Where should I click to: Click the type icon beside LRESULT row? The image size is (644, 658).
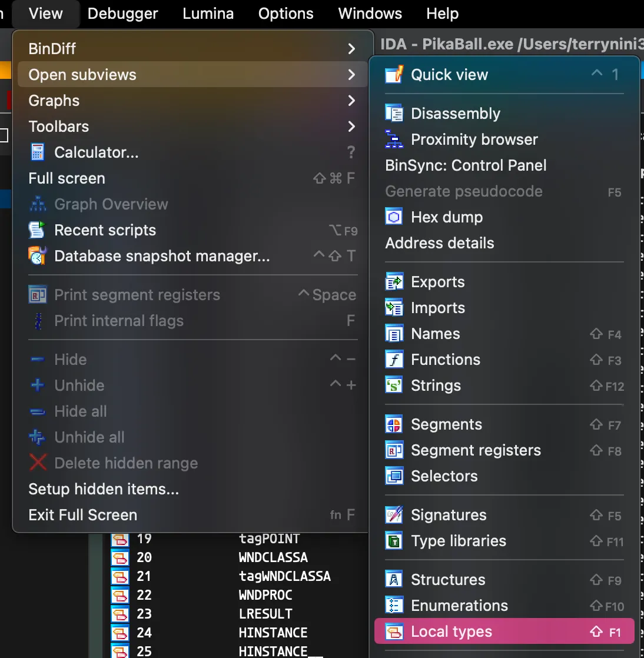pos(120,614)
